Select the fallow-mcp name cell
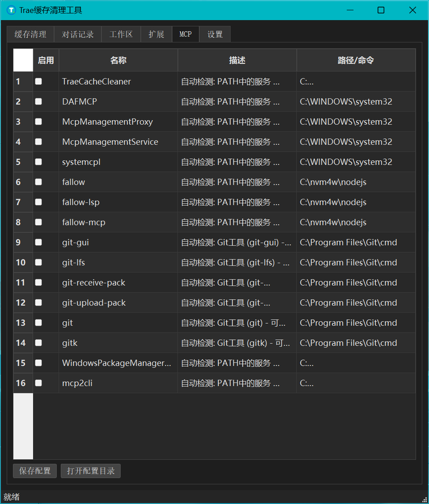Viewport: 429px width, 504px height. click(x=119, y=222)
